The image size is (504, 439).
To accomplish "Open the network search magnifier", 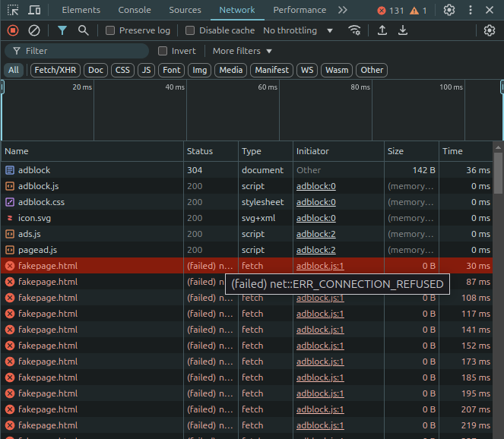I will point(84,30).
